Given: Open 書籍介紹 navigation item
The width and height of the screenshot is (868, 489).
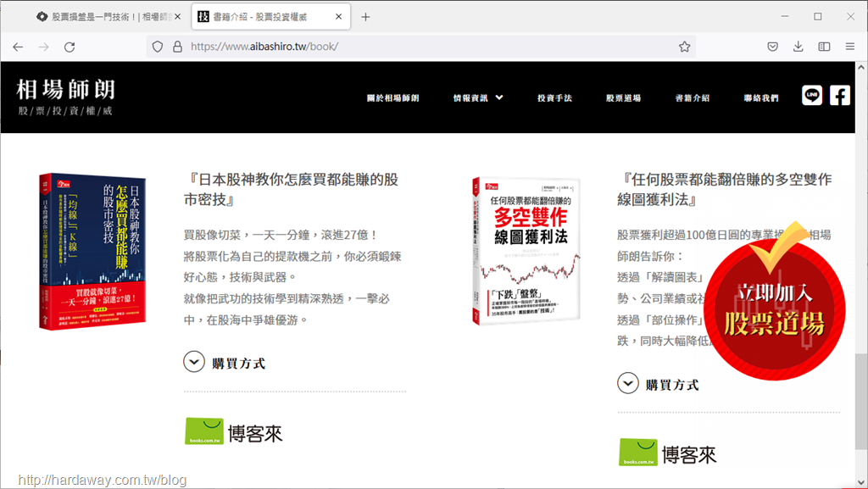Looking at the screenshot, I should pyautogui.click(x=693, y=98).
